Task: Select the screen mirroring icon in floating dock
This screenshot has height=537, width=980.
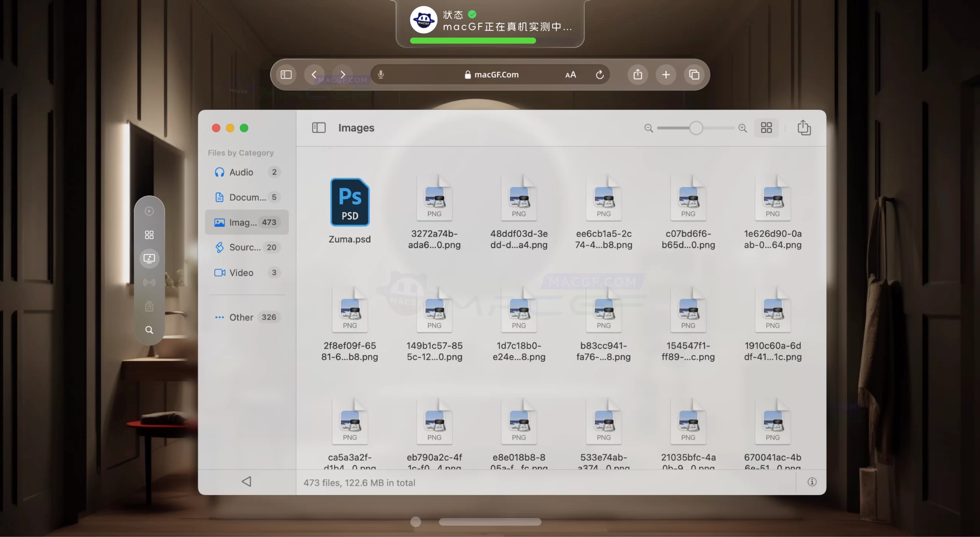Action: point(149,259)
